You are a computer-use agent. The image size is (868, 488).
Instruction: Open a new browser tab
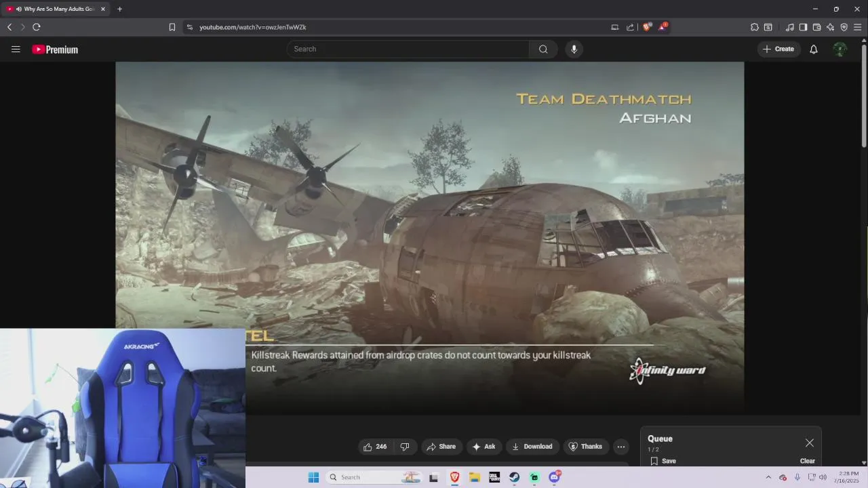(x=119, y=9)
